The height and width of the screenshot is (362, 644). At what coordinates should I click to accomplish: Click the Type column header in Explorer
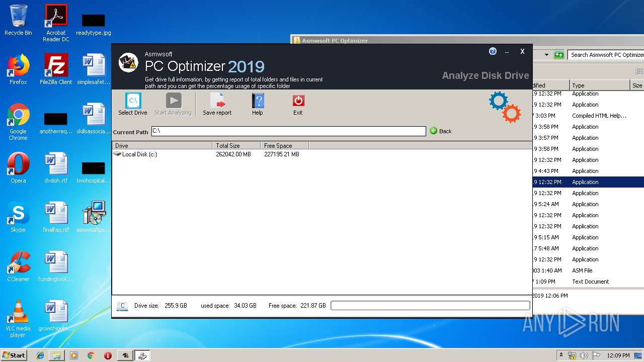click(599, 85)
